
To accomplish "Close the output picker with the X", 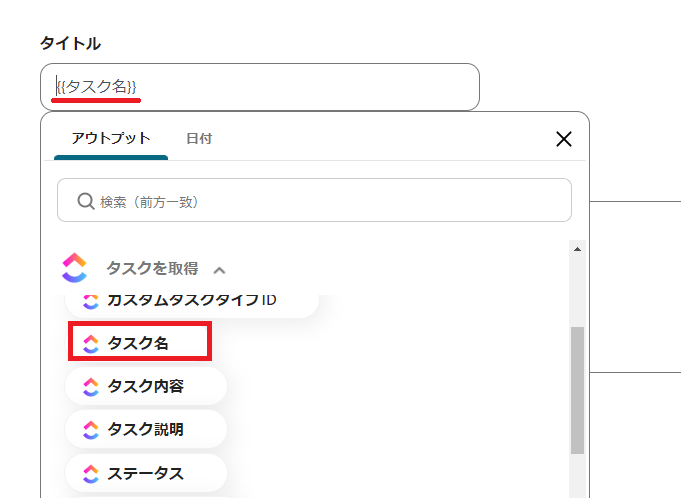I will (563, 138).
